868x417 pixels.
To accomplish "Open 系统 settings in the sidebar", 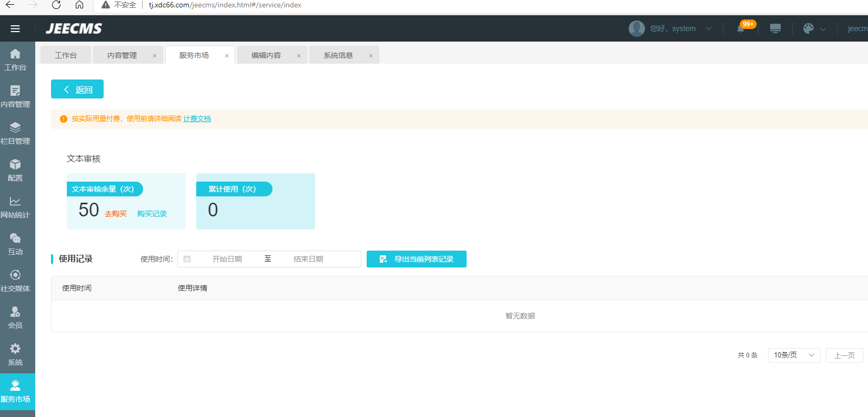I will click(15, 355).
